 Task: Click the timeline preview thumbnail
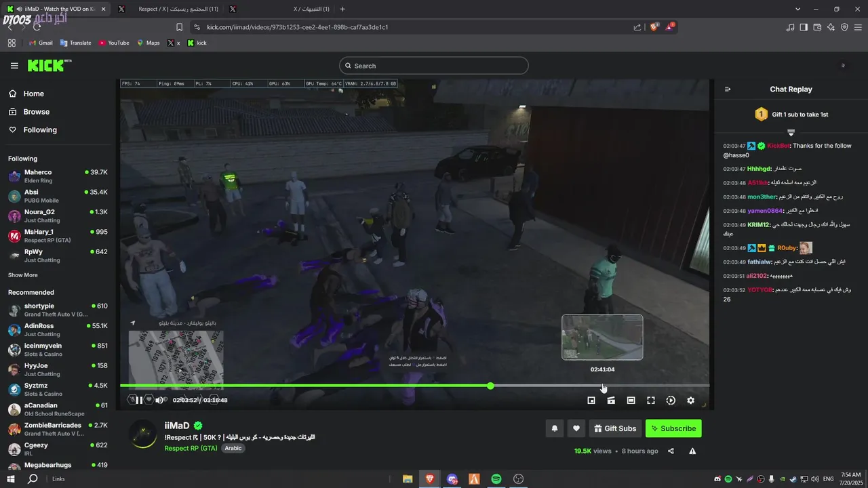coord(602,337)
